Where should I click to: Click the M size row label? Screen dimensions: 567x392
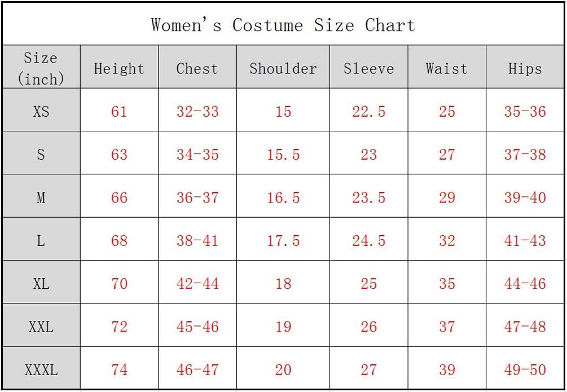coord(41,197)
